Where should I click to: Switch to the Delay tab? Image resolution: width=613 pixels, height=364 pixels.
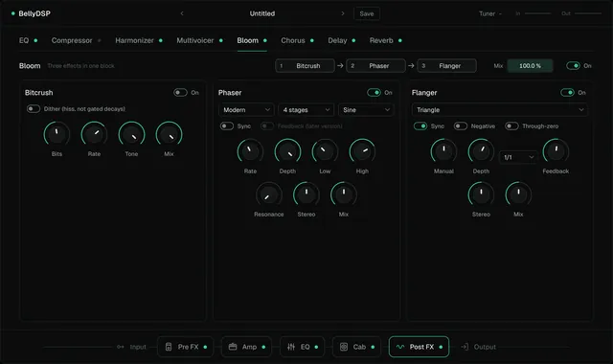337,40
